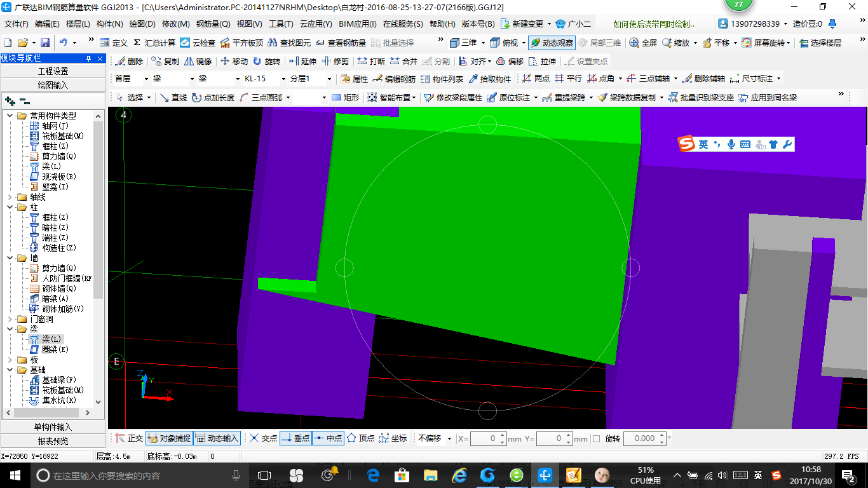Click the 工程设置 panel button

click(x=53, y=71)
